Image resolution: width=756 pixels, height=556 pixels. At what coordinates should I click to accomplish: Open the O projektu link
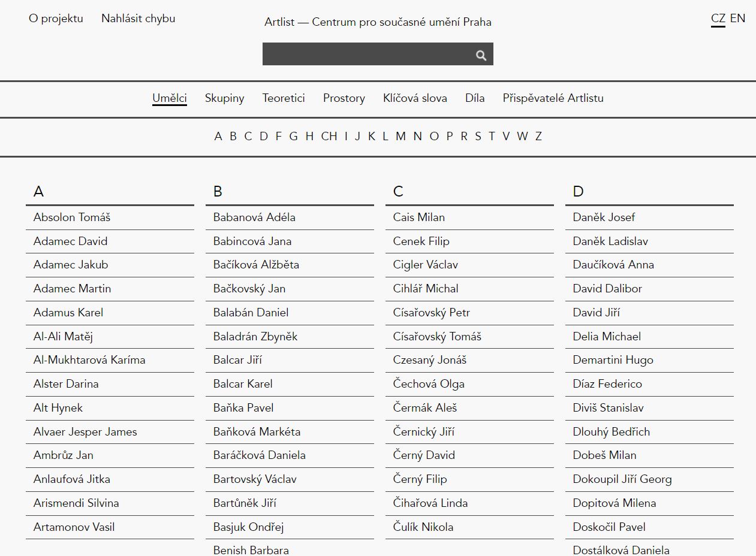point(56,19)
